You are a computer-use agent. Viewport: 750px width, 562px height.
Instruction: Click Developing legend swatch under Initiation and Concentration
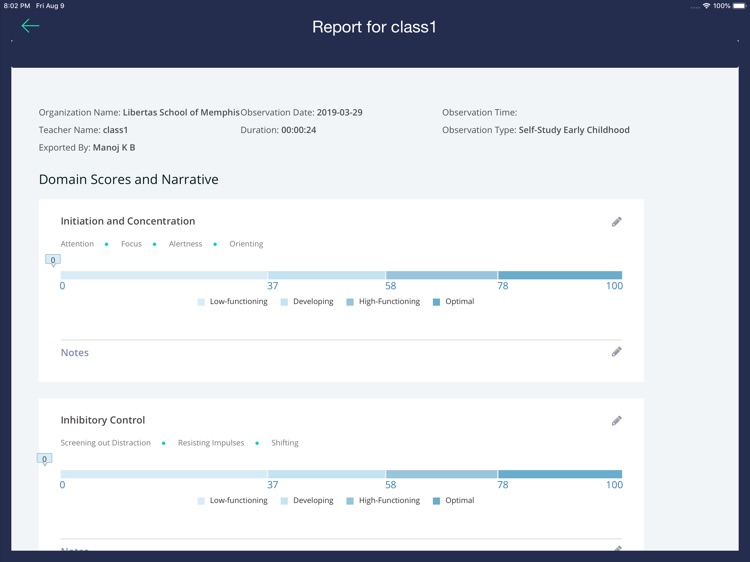[x=284, y=302]
